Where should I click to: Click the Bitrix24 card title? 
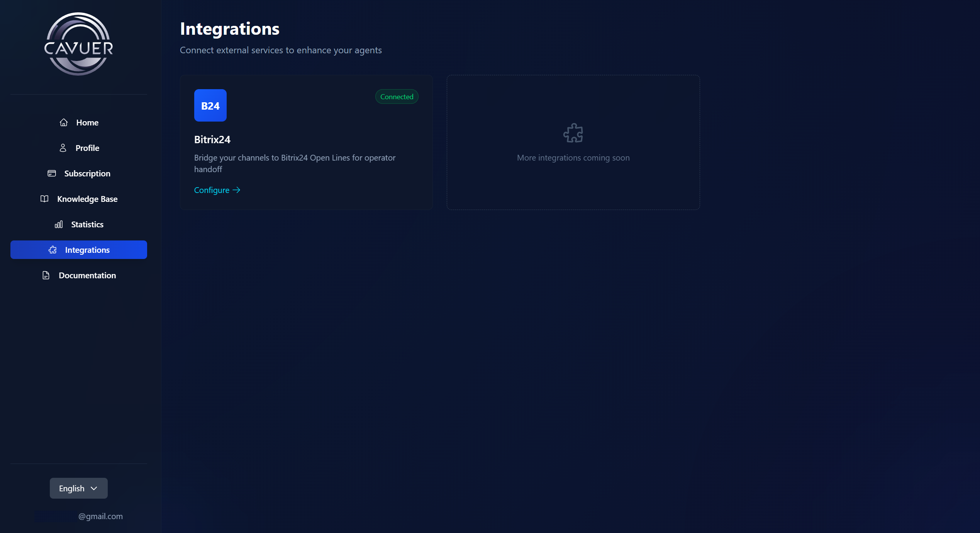pos(212,139)
